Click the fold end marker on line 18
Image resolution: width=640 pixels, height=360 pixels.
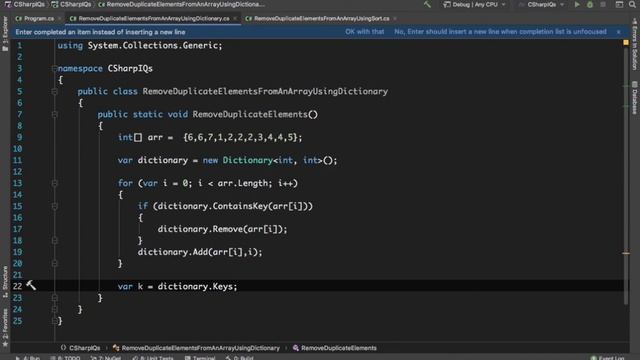[x=54, y=240]
